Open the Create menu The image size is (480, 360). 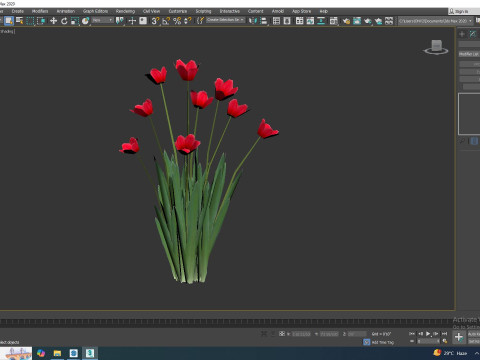18,11
